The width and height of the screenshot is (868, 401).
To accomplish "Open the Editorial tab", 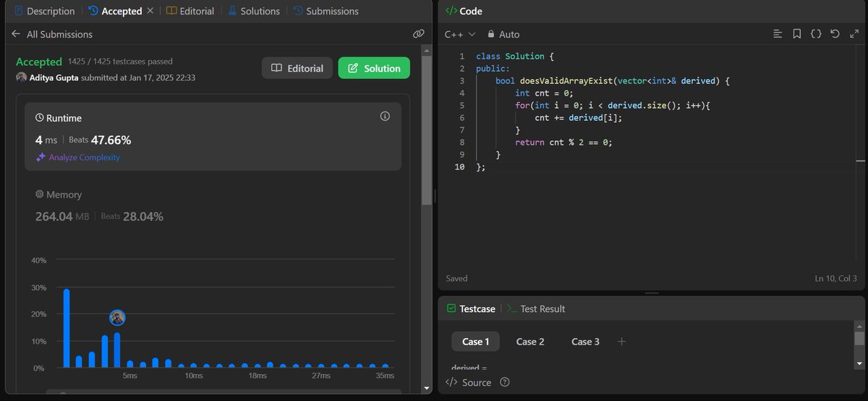I will click(x=190, y=11).
